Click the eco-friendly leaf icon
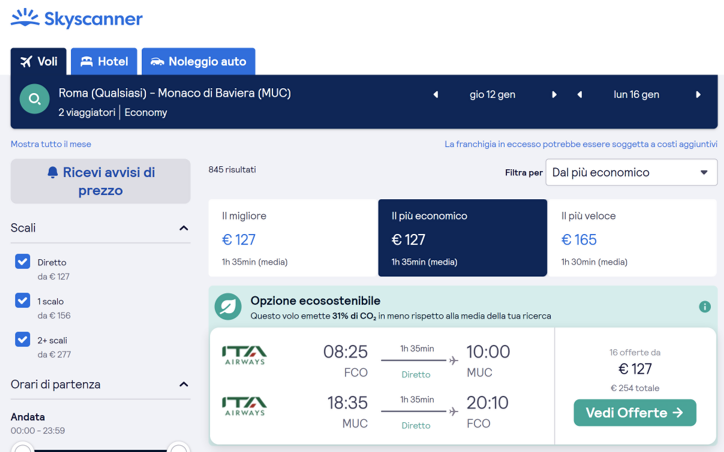Screen dimensions: 724x452 [x=228, y=307]
